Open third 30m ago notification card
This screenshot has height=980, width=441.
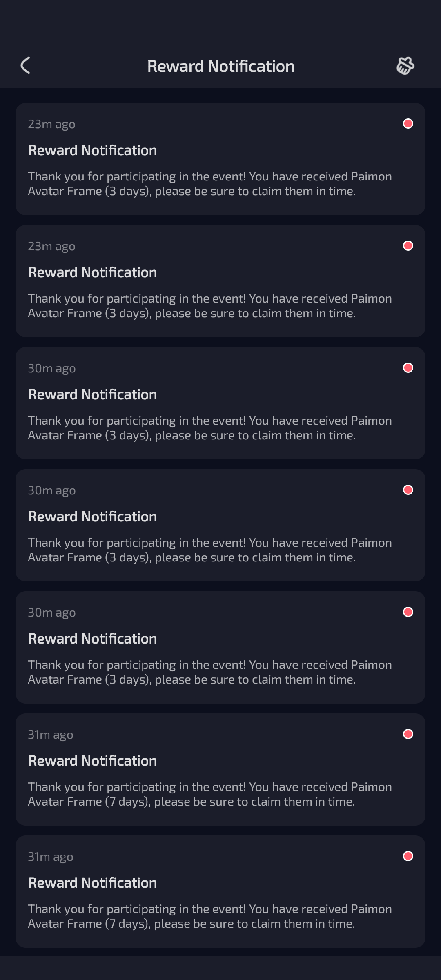(220, 647)
